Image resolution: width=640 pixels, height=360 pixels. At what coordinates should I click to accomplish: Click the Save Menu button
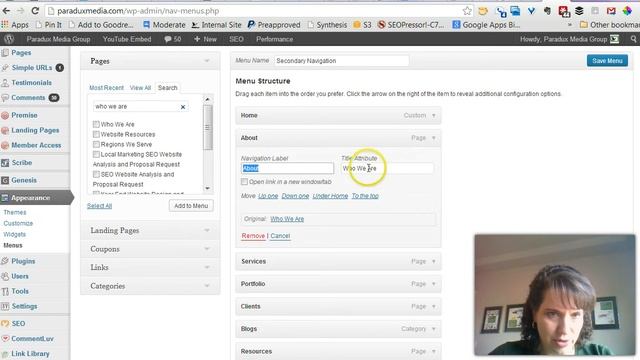coord(607,61)
